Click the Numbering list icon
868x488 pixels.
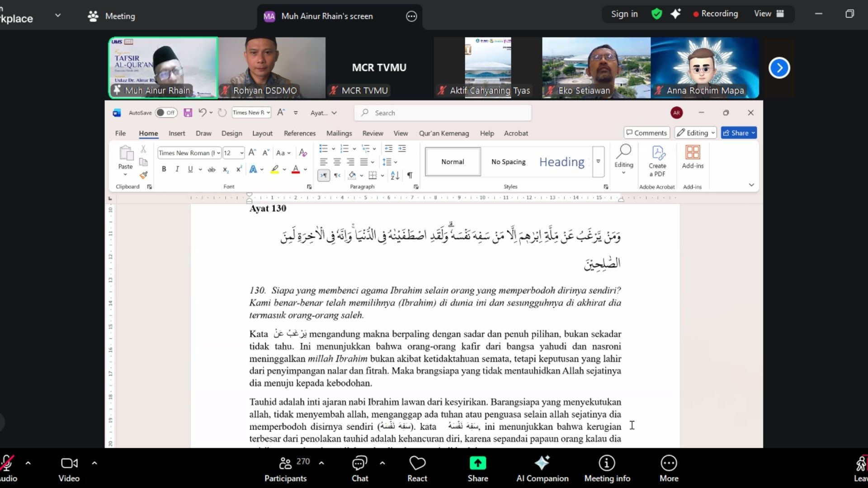[x=344, y=149]
